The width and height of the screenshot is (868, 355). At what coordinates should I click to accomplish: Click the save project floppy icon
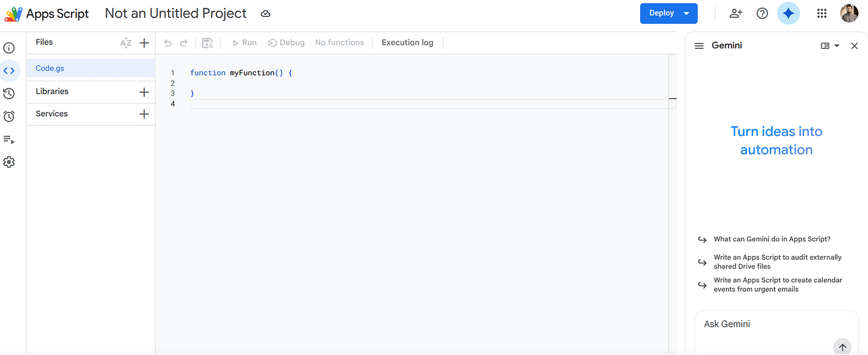tap(207, 43)
